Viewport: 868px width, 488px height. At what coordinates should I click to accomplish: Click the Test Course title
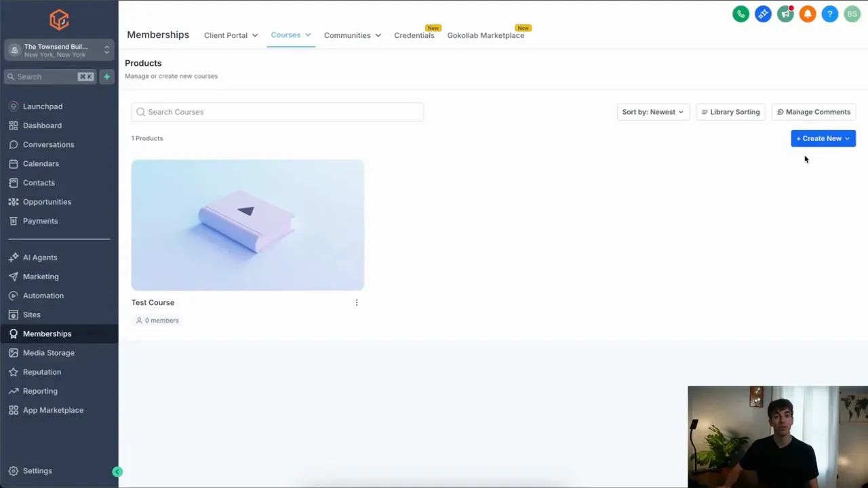point(153,303)
